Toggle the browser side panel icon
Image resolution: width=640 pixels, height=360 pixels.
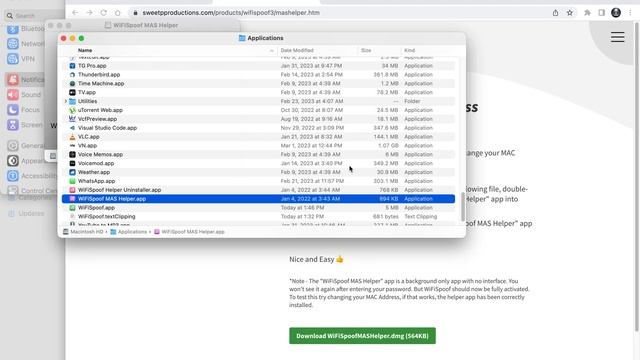[x=602, y=13]
